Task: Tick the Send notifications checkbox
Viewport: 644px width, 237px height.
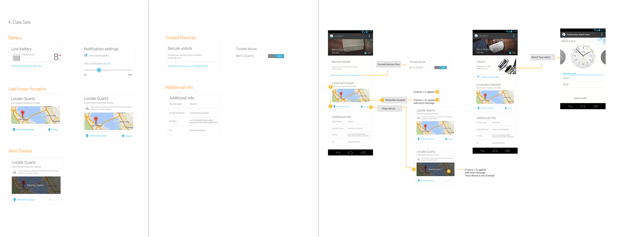Action: 86,55
